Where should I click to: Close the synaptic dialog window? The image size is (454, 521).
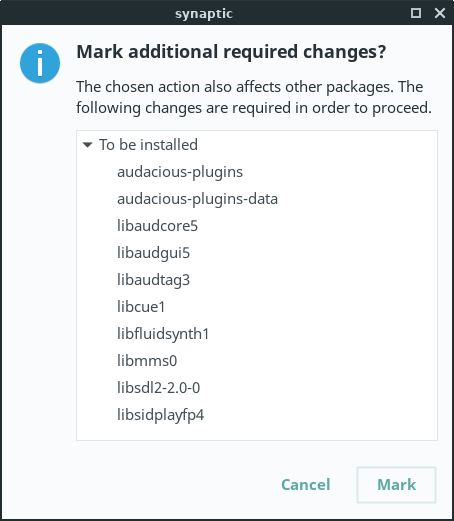coord(440,13)
